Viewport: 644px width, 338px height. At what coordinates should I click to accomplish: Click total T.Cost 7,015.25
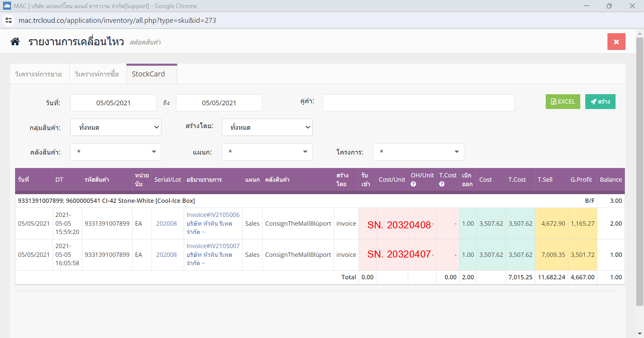pos(521,277)
